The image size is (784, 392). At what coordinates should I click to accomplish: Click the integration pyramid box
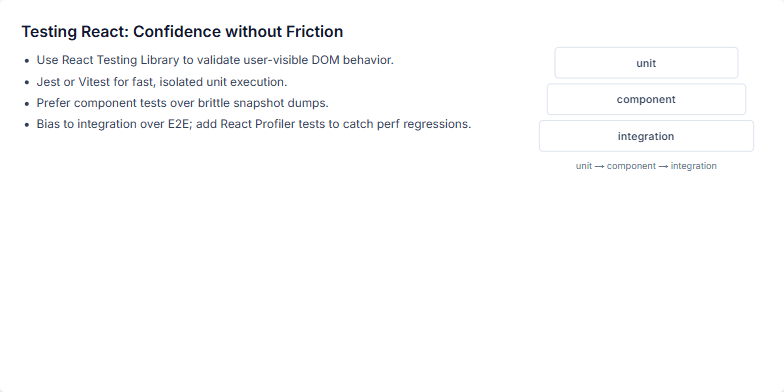click(x=646, y=136)
